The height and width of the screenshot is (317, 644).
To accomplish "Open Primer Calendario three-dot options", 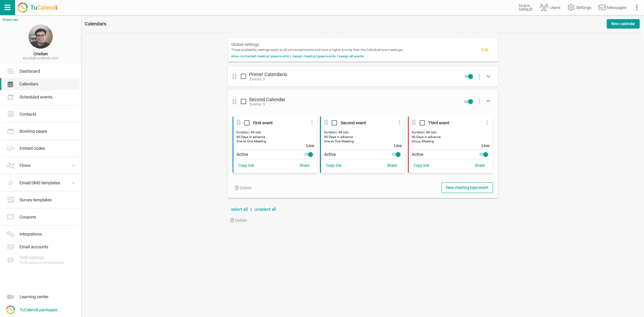I will pos(479,76).
